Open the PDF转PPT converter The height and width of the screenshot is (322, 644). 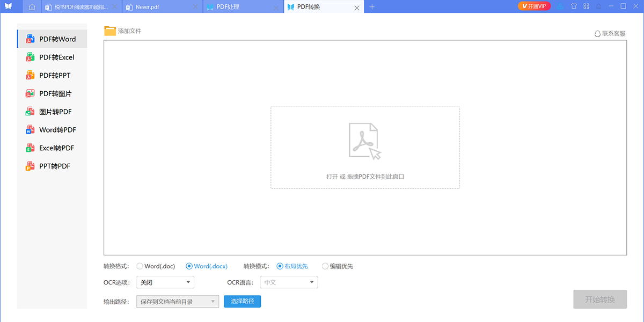tap(52, 75)
